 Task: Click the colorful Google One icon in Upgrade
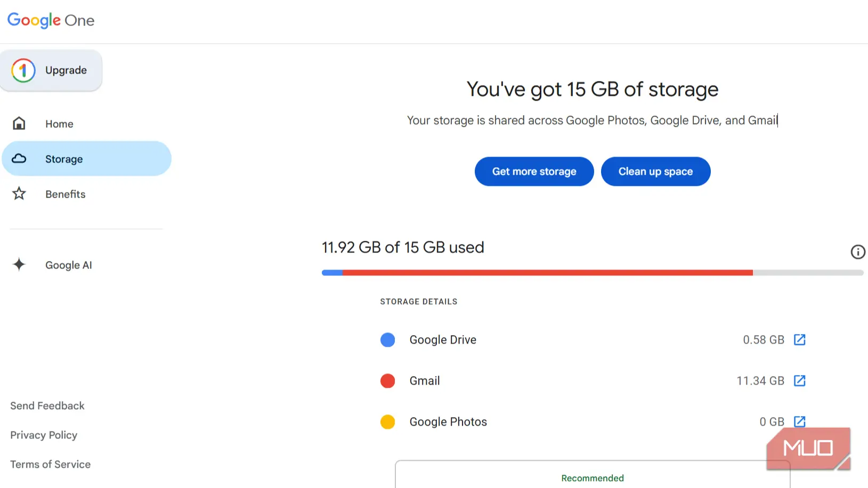tap(23, 70)
